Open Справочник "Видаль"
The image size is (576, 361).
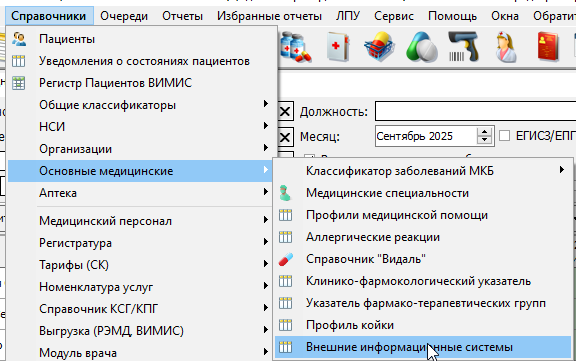coord(423,259)
